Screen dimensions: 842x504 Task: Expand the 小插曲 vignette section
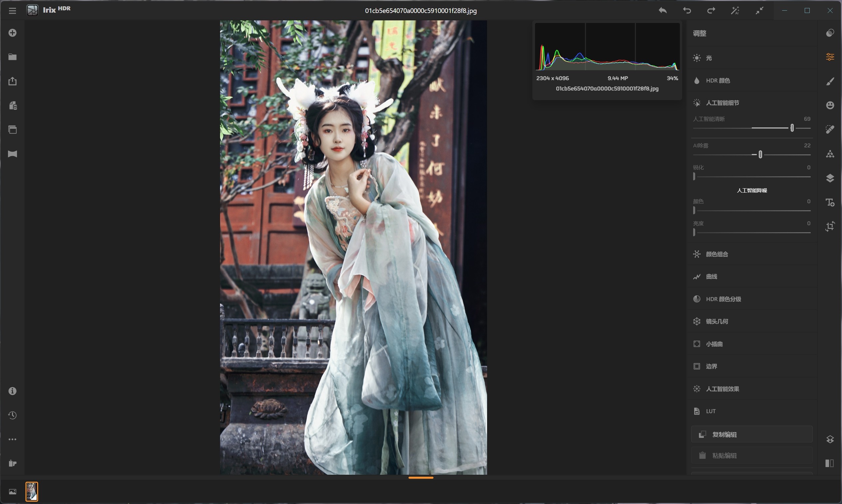(x=752, y=344)
